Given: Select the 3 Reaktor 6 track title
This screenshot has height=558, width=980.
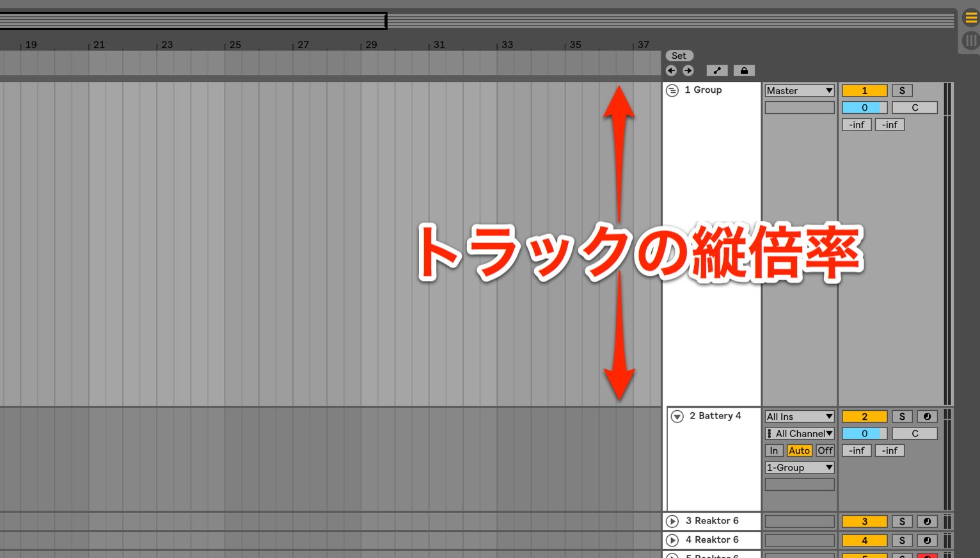Looking at the screenshot, I should point(712,521).
